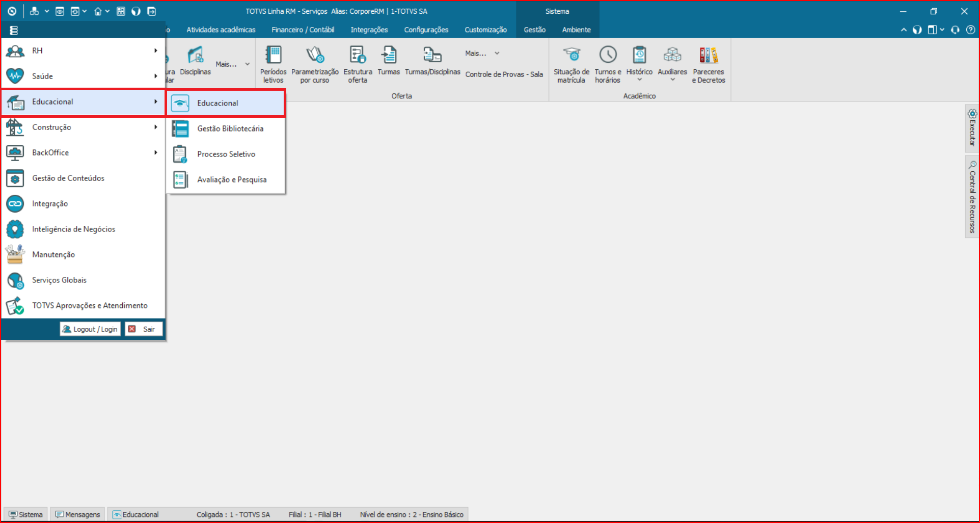Click the hamburger main menu button
The height and width of the screenshot is (523, 980).
(14, 30)
